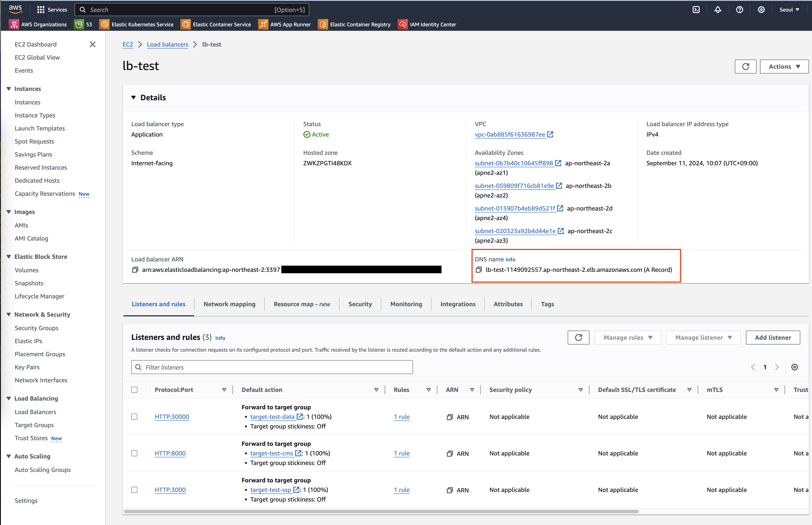Viewport: 812px width, 525px height.
Task: Switch to the Network mapping tab
Action: (229, 304)
